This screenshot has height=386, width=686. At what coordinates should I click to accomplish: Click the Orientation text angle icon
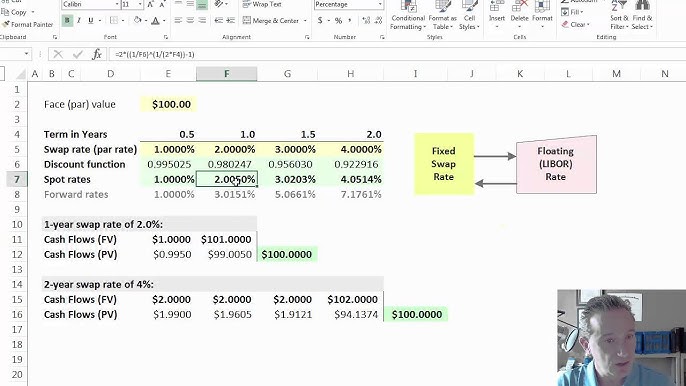point(219,4)
